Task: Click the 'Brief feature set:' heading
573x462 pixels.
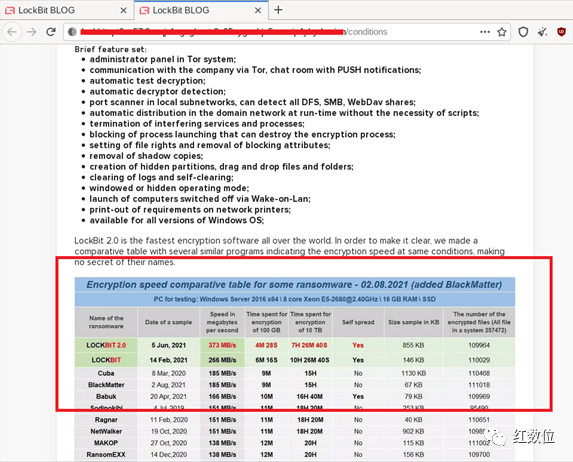Action: [x=110, y=49]
